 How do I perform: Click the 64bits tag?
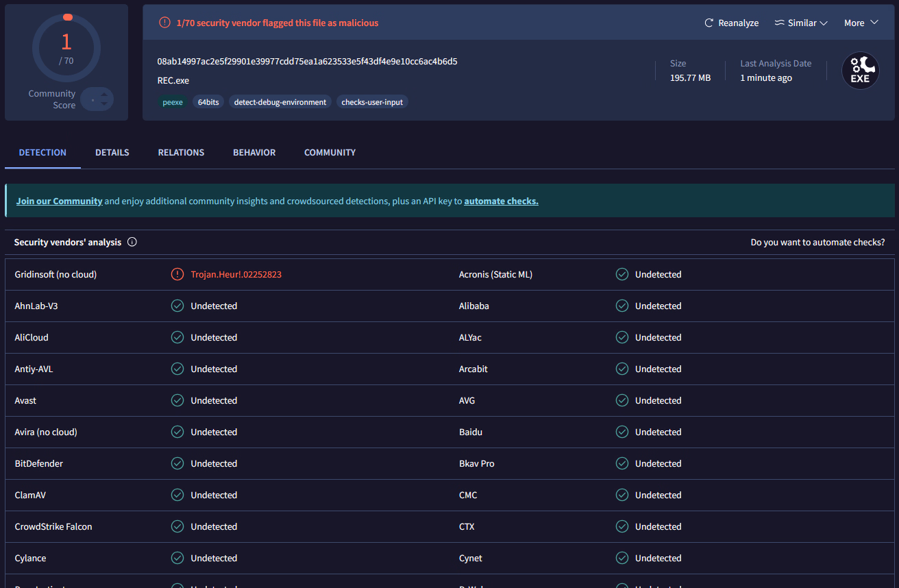click(x=208, y=102)
